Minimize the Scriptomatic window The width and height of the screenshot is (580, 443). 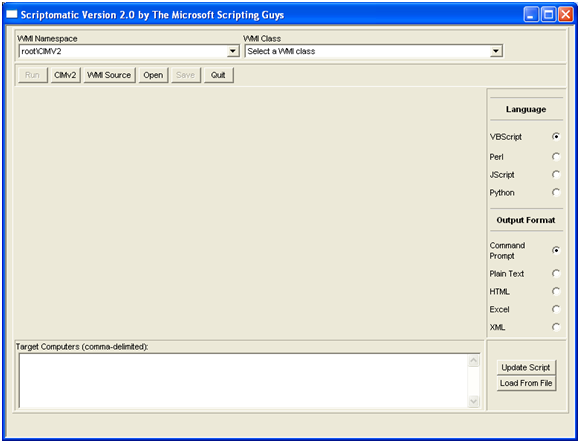pos(531,15)
